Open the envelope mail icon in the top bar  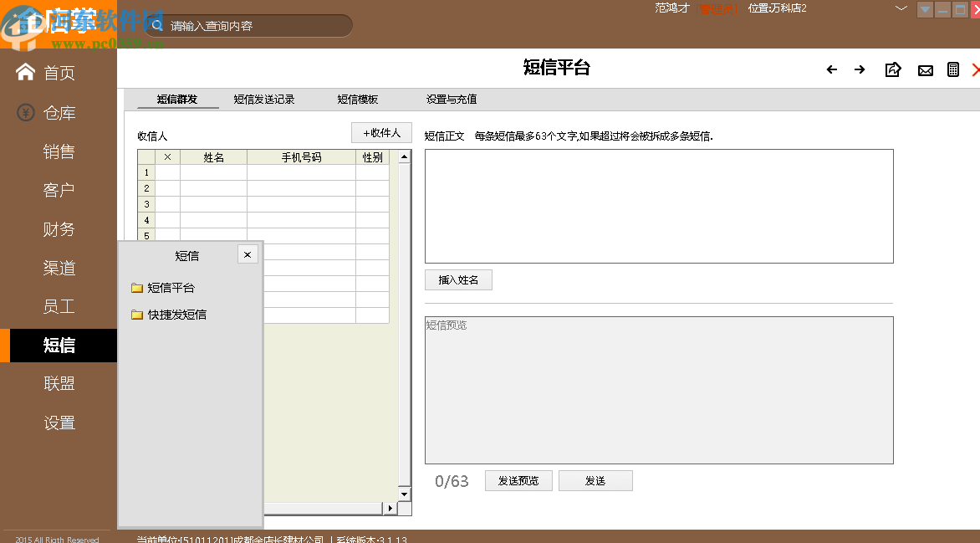point(925,70)
